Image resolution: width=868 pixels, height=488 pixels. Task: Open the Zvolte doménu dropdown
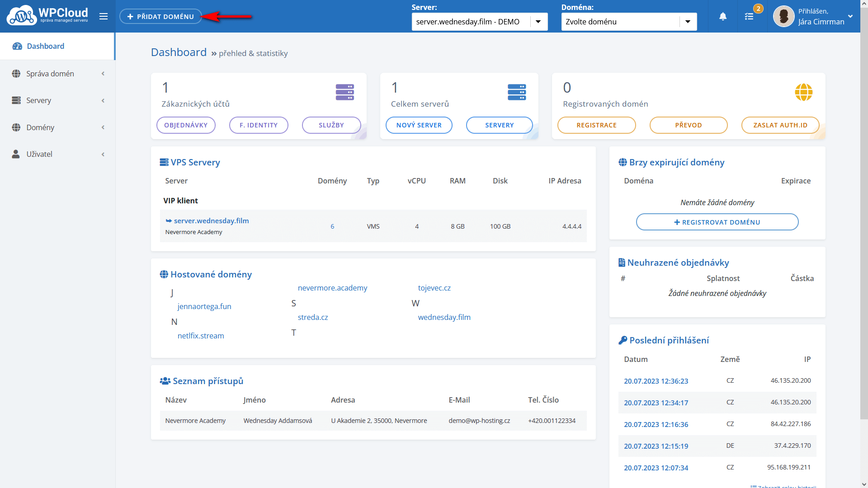coord(628,22)
